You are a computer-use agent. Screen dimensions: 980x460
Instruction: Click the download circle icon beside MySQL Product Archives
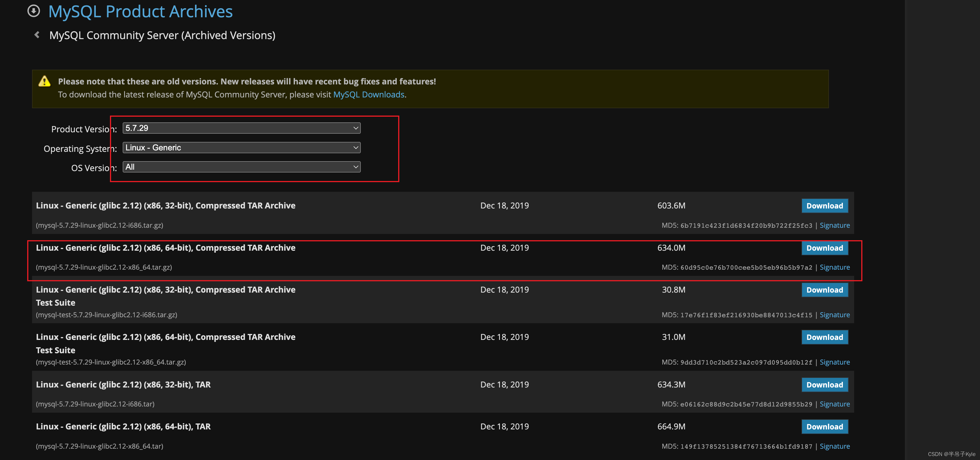[33, 11]
